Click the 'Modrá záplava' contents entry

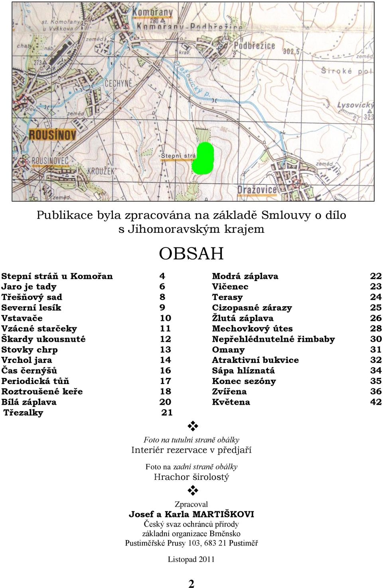245,276
